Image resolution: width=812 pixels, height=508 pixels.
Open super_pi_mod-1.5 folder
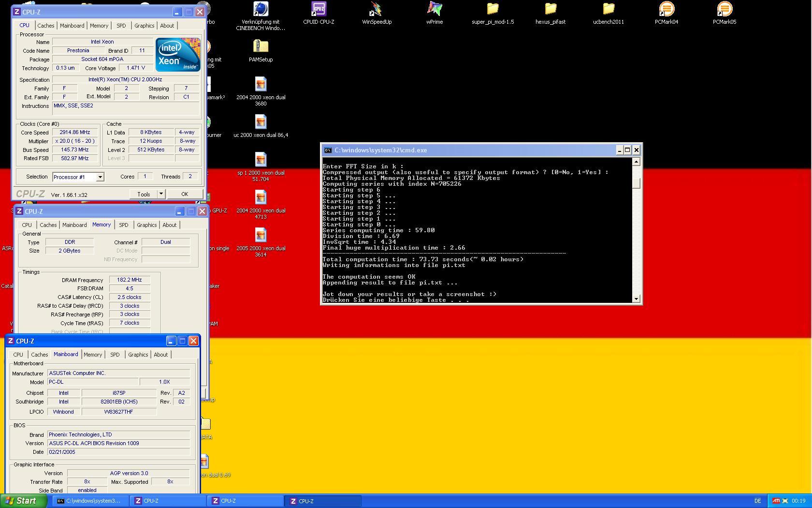coord(493,10)
